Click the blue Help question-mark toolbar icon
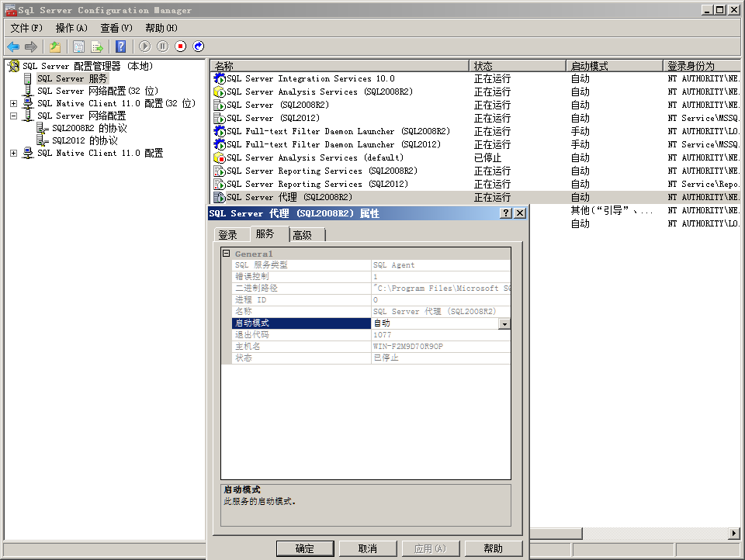745x560 pixels. coord(121,47)
